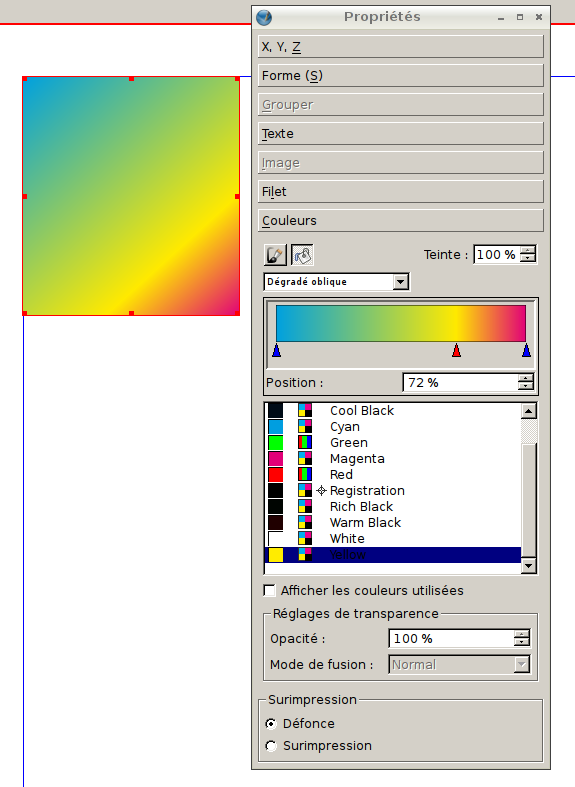Select the red gradient stop marker
The width and height of the screenshot is (575, 787).
(456, 350)
